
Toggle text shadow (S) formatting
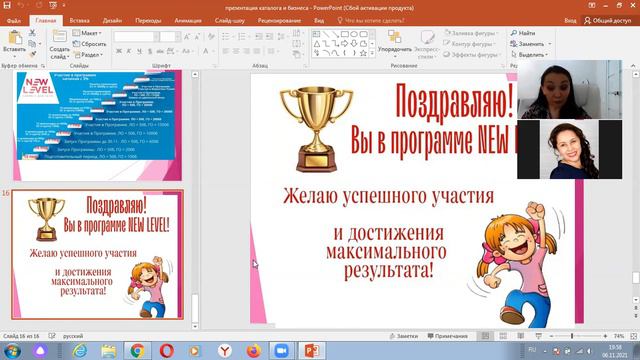tap(150, 51)
